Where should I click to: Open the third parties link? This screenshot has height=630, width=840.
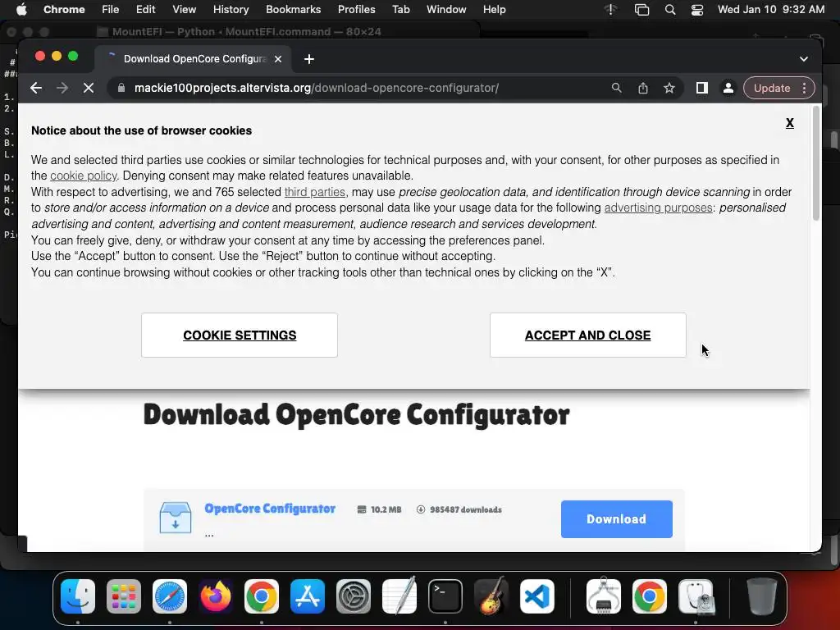coord(314,192)
